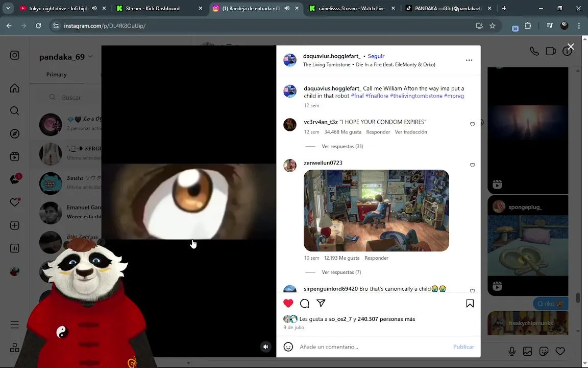Click Responder under vc3rv4an_t3z comment
588x368 pixels.
[378, 132]
